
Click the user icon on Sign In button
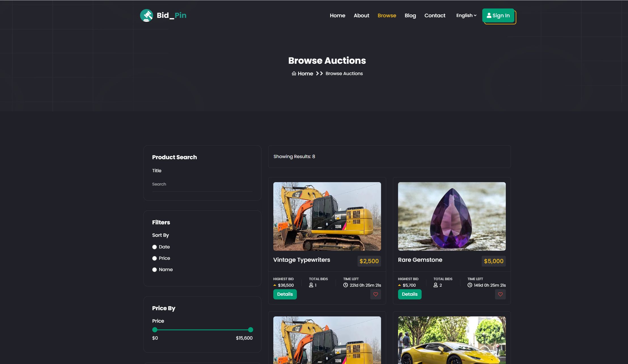click(489, 16)
